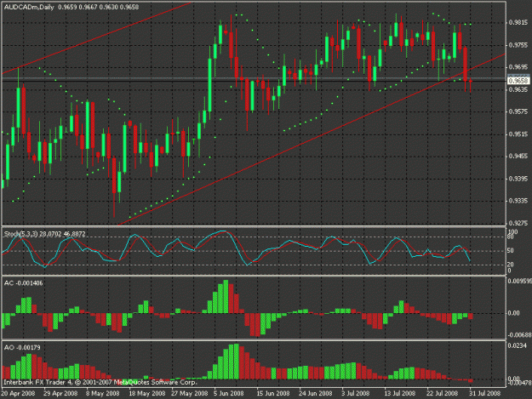
Task: Click the AO -0.00179 indicator label
Action: (x=22, y=347)
